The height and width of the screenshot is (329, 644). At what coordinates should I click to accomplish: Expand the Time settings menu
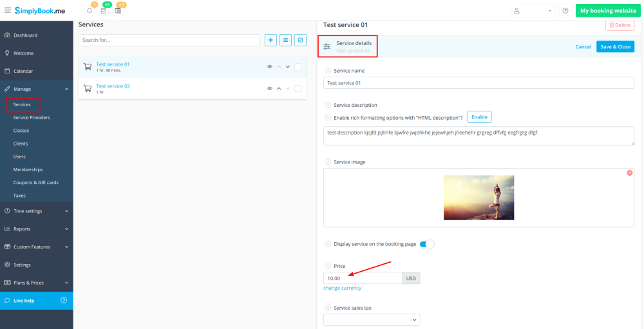click(36, 211)
